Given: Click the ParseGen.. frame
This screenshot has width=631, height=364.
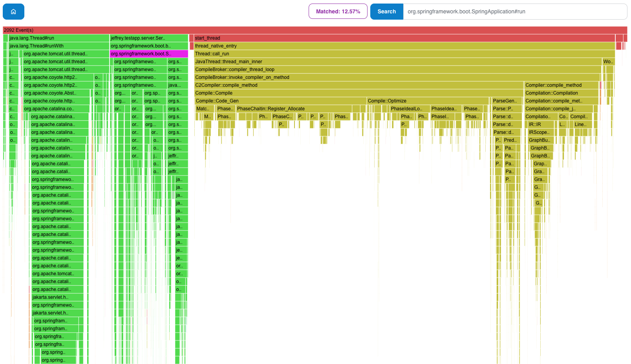Looking at the screenshot, I should pos(507,101).
